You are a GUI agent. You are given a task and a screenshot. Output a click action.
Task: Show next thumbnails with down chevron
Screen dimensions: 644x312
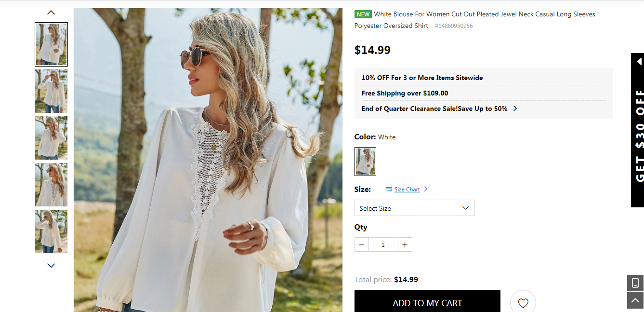tap(51, 265)
